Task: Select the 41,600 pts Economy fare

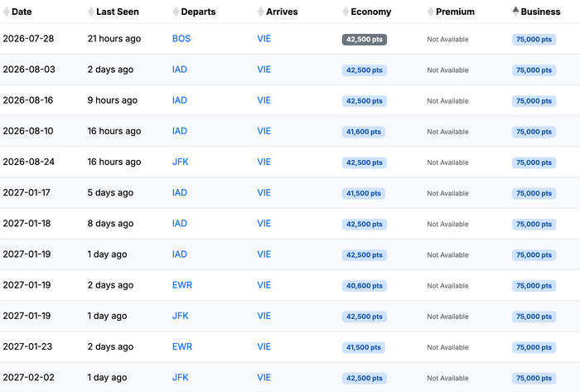Action: [364, 132]
